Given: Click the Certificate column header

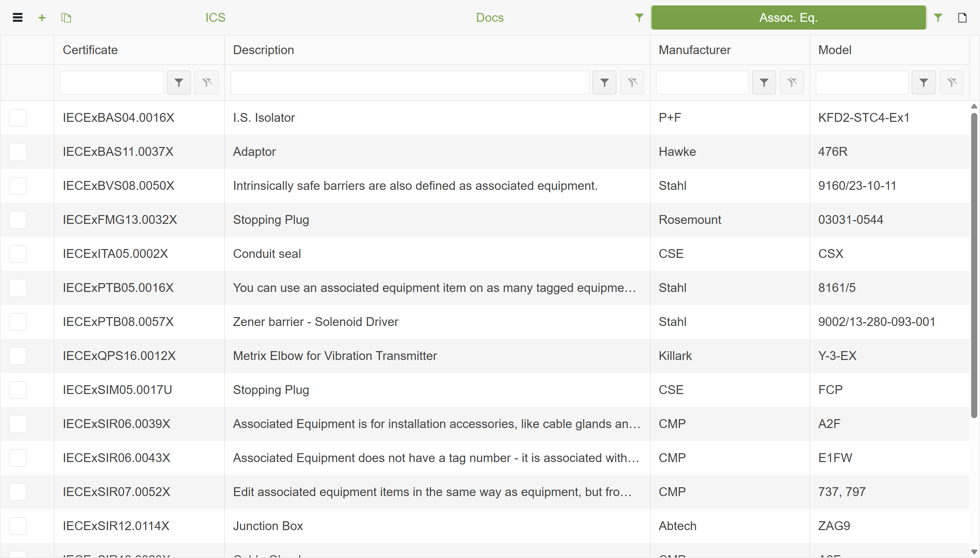Looking at the screenshot, I should pos(139,50).
